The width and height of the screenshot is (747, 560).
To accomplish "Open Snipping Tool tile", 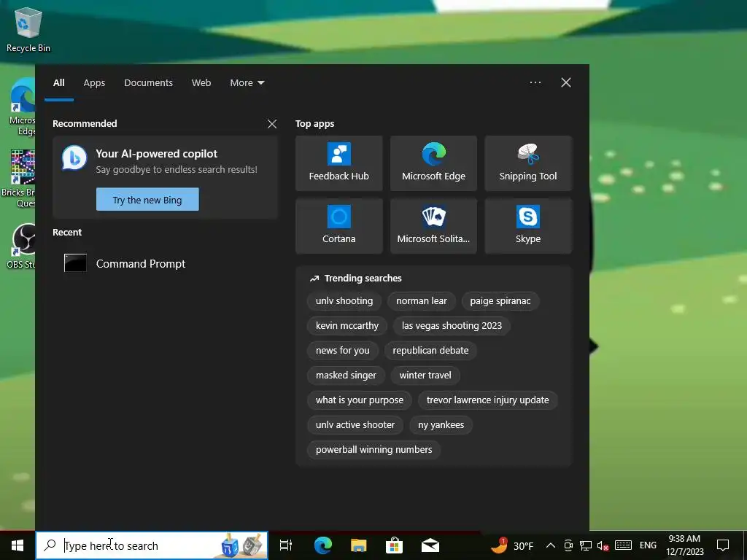I will pos(528,163).
